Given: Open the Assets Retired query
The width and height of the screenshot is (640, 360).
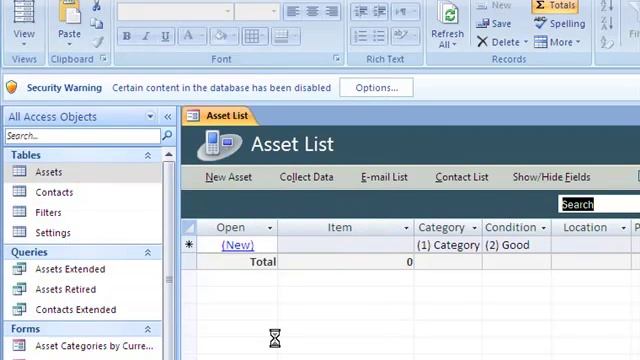Looking at the screenshot, I should point(83,289).
